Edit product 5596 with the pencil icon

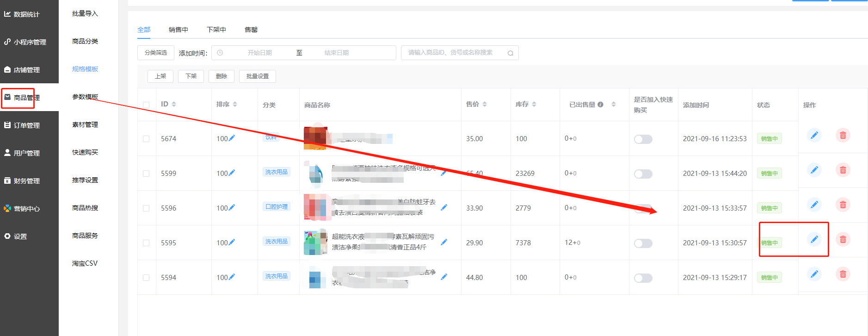(x=814, y=205)
